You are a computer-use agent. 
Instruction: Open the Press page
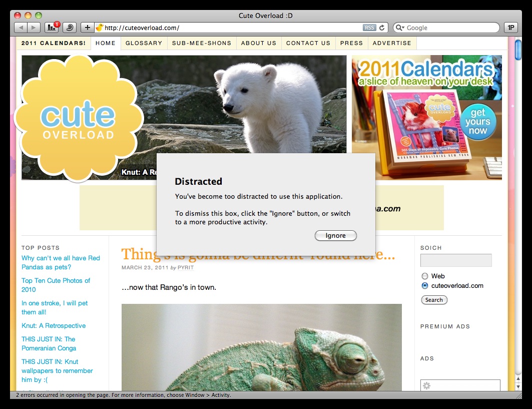point(351,43)
